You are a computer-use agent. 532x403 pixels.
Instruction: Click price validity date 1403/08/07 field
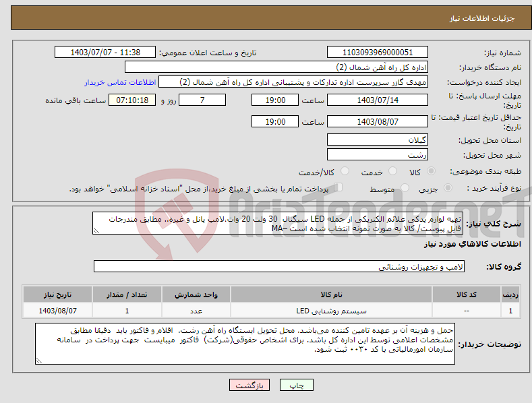pos(378,121)
